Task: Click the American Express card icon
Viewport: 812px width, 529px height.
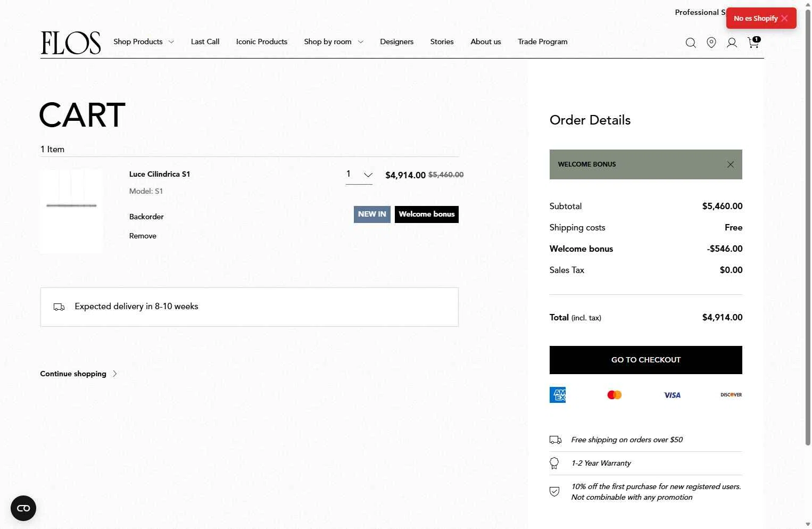Action: (558, 395)
